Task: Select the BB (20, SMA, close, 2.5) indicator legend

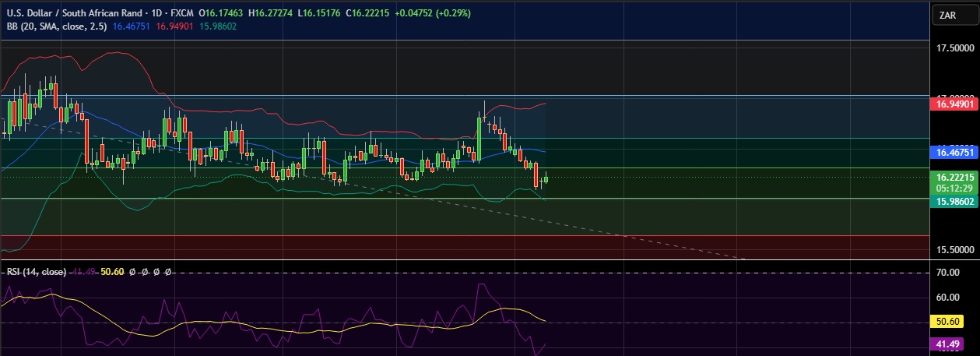Action: (57, 26)
